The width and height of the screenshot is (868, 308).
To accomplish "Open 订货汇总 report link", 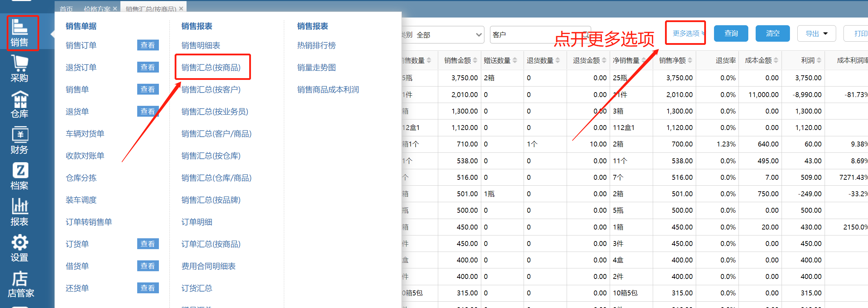I will [197, 288].
